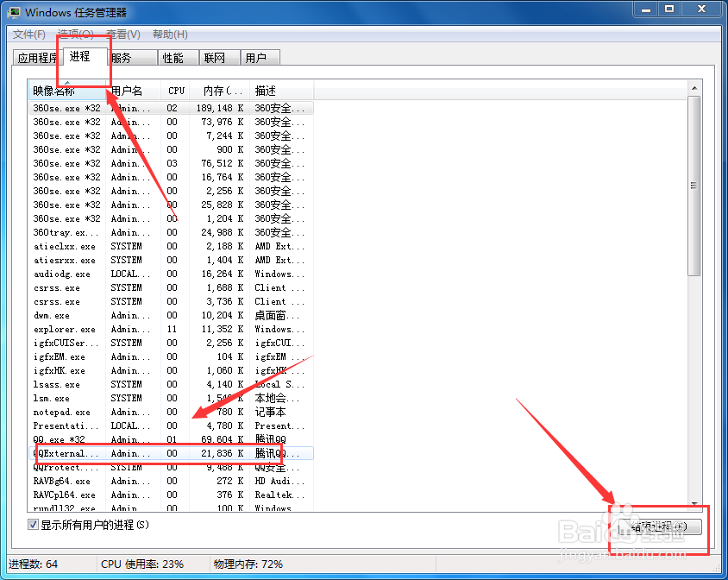The image size is (728, 580).
Task: Open the 文件(F) menu
Action: click(x=28, y=35)
